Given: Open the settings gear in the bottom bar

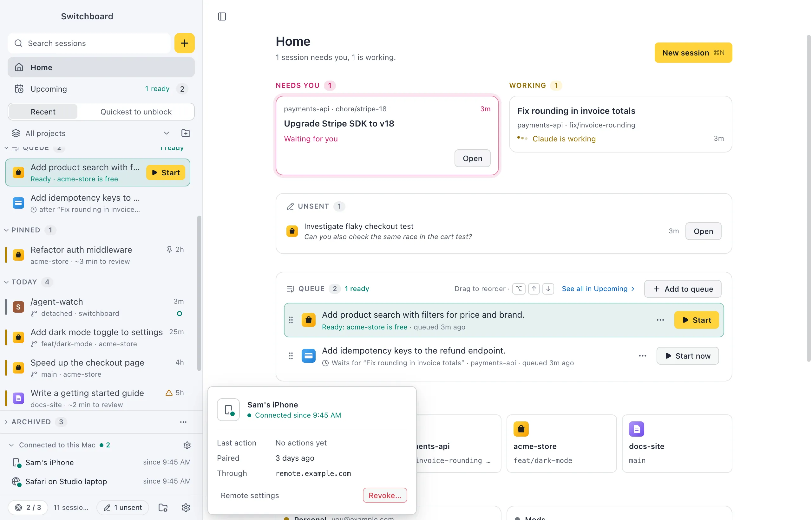Looking at the screenshot, I should (x=186, y=508).
